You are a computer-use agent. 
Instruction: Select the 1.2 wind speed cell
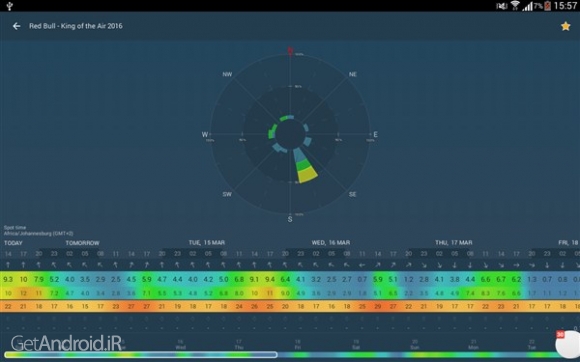pyautogui.click(x=408, y=279)
